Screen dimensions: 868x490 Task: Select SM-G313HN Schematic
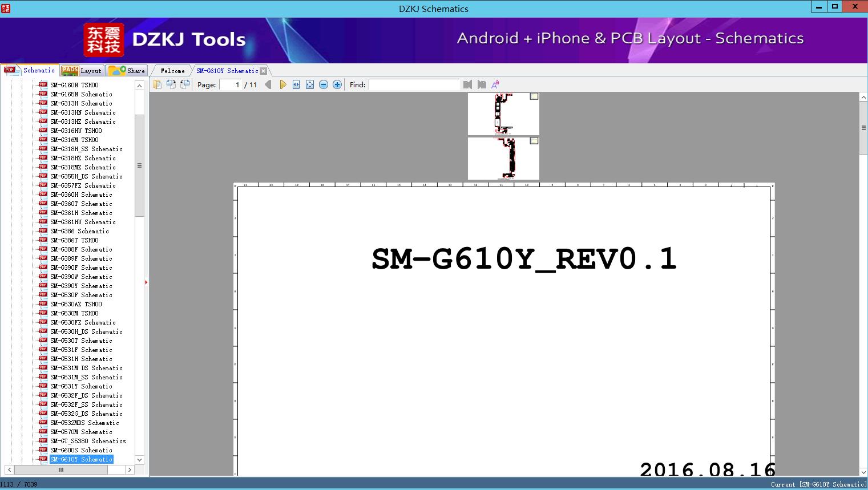tap(83, 112)
